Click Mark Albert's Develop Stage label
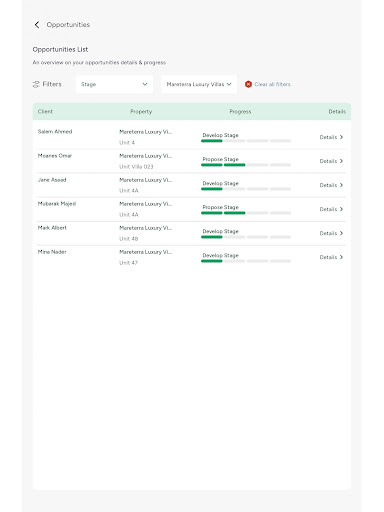The width and height of the screenshot is (384, 512). 220,231
